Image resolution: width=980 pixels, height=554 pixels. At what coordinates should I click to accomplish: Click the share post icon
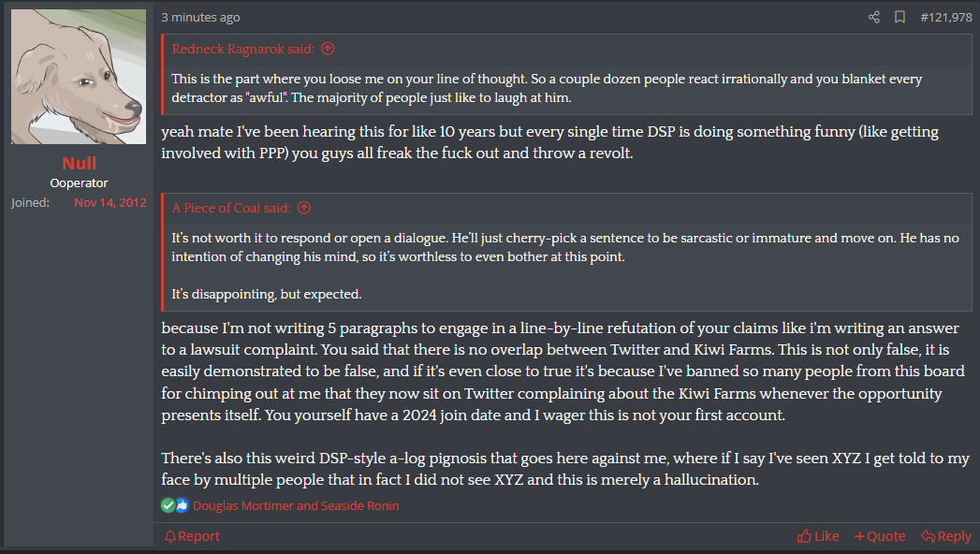pyautogui.click(x=874, y=17)
